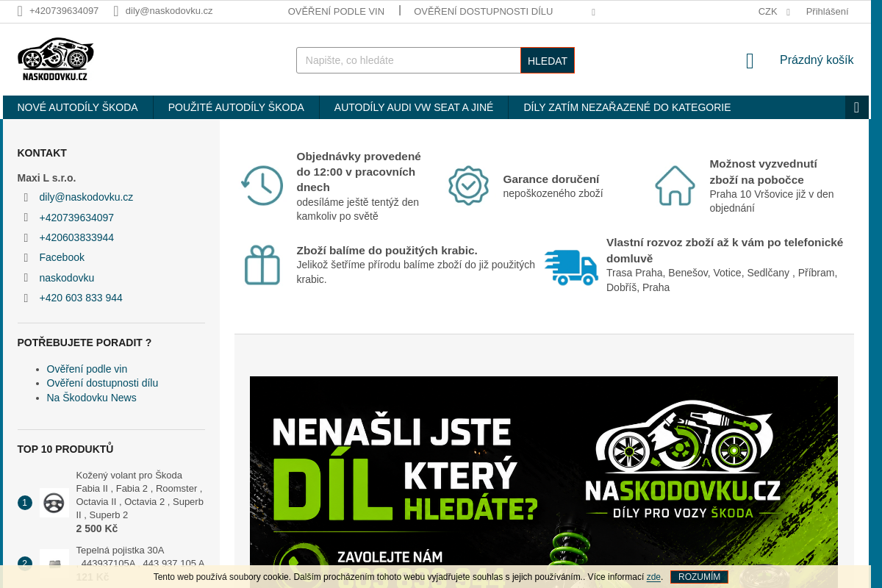This screenshot has width=882, height=588.
Task: Open the CZK currency dropdown
Action: [x=774, y=11]
